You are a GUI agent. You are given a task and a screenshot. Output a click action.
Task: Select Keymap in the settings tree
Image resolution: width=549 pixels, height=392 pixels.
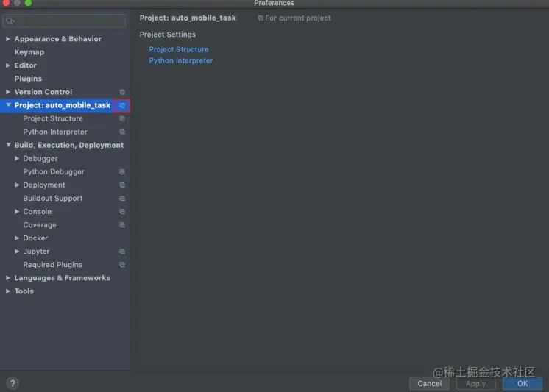pyautogui.click(x=29, y=52)
